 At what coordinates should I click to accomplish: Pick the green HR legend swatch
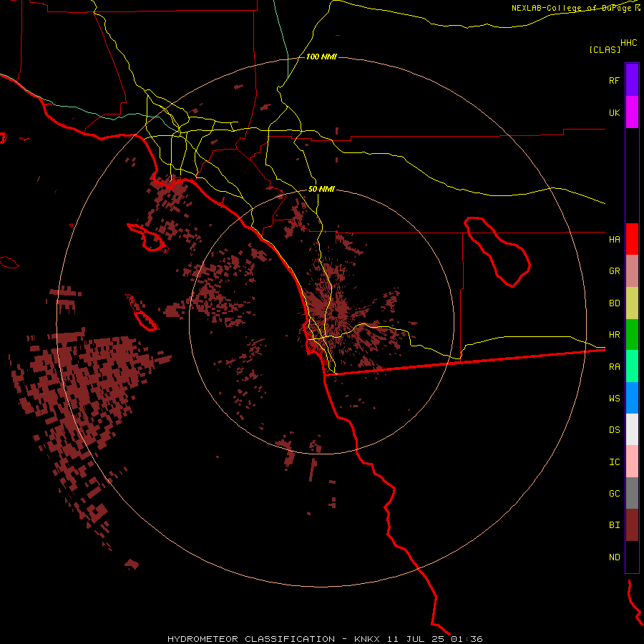tap(632, 335)
